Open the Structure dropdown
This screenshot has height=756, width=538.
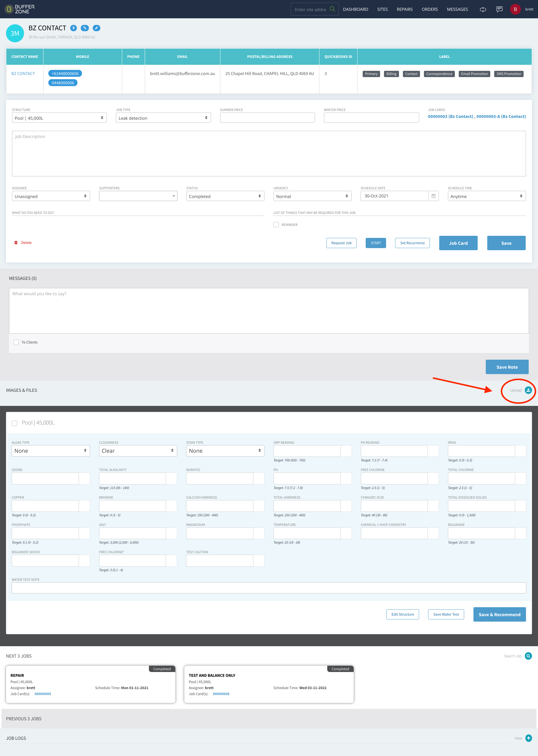click(x=59, y=118)
